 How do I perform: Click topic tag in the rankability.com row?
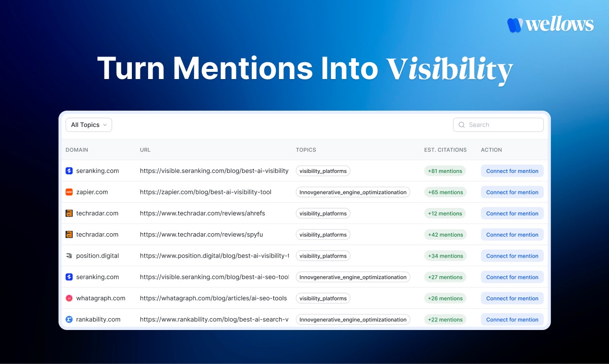click(x=353, y=319)
